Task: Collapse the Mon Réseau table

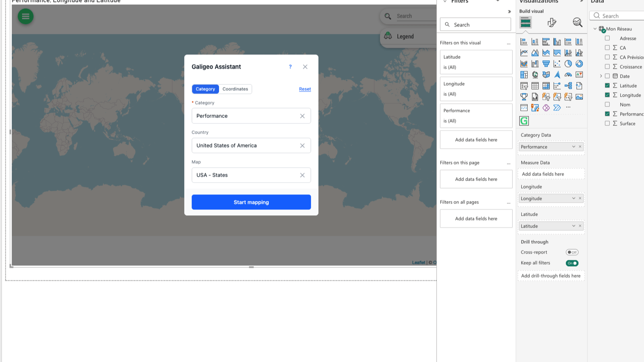Action: pos(595,29)
